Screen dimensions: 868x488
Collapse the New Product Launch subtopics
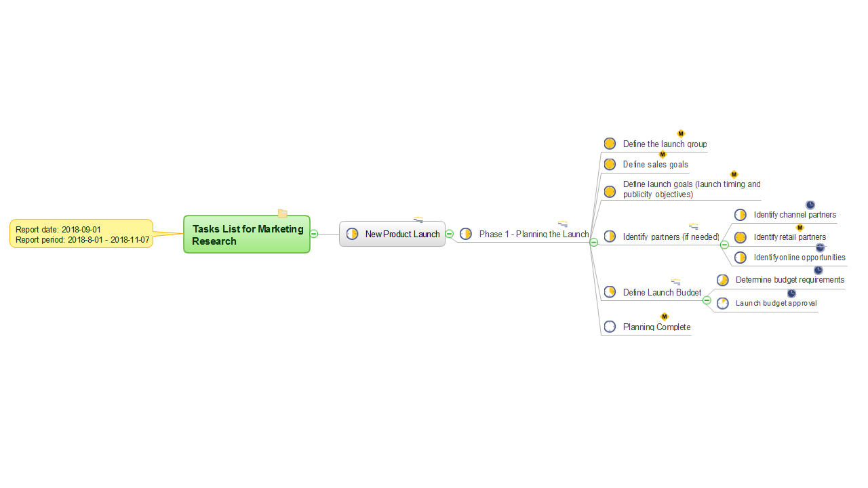click(x=450, y=234)
